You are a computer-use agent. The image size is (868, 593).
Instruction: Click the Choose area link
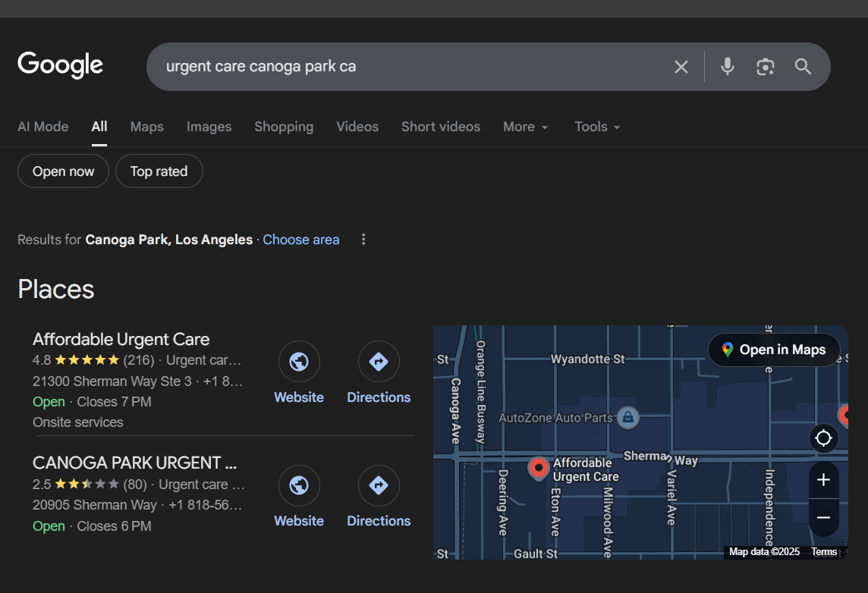click(x=301, y=240)
